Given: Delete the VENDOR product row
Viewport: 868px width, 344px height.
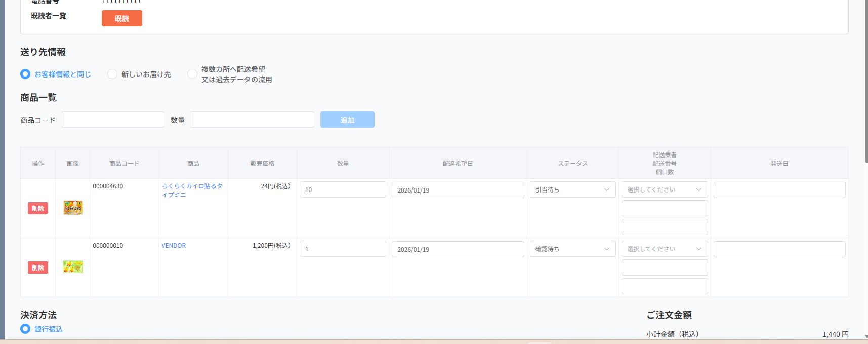Looking at the screenshot, I should (x=38, y=267).
